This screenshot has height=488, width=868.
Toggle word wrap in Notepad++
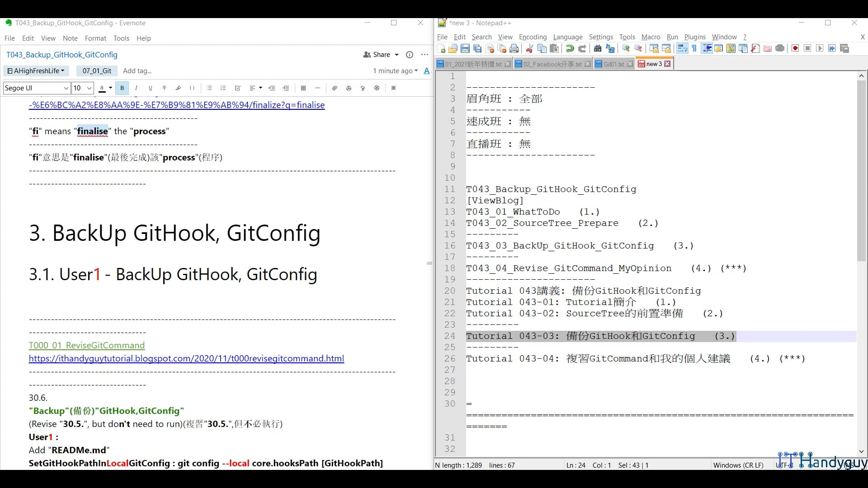point(682,48)
